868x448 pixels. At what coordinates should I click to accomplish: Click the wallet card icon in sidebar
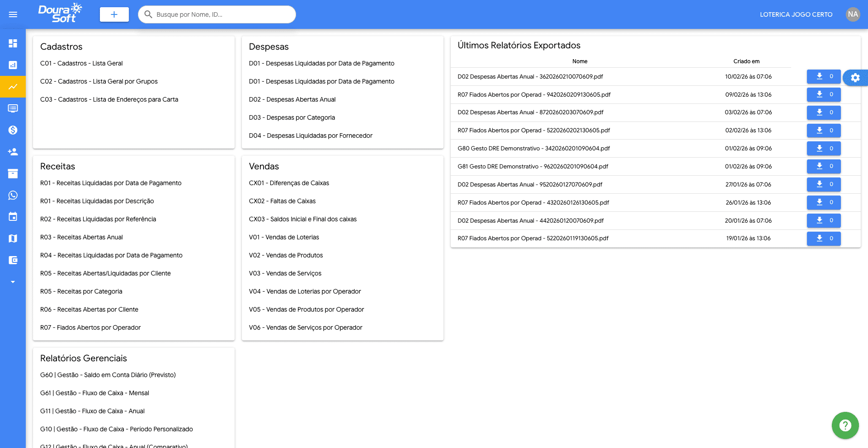[13, 260]
